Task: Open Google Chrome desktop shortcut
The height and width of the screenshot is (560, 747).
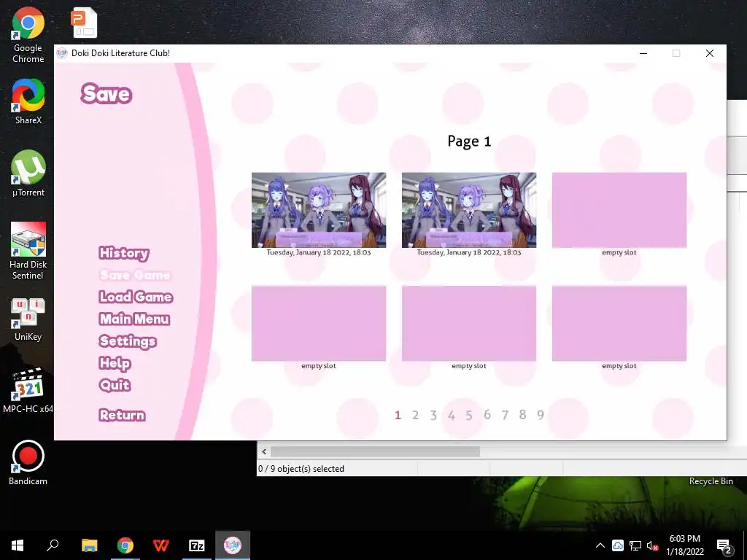Action: pyautogui.click(x=28, y=36)
